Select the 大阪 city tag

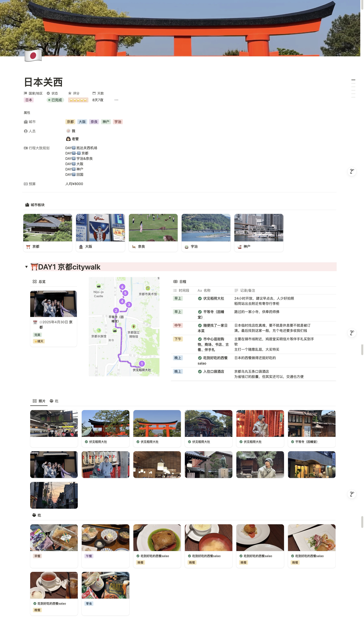tap(82, 122)
